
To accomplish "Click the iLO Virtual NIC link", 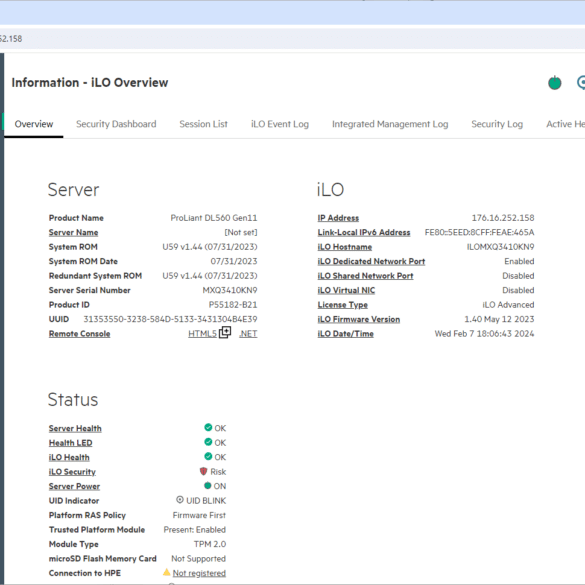I will tap(346, 291).
